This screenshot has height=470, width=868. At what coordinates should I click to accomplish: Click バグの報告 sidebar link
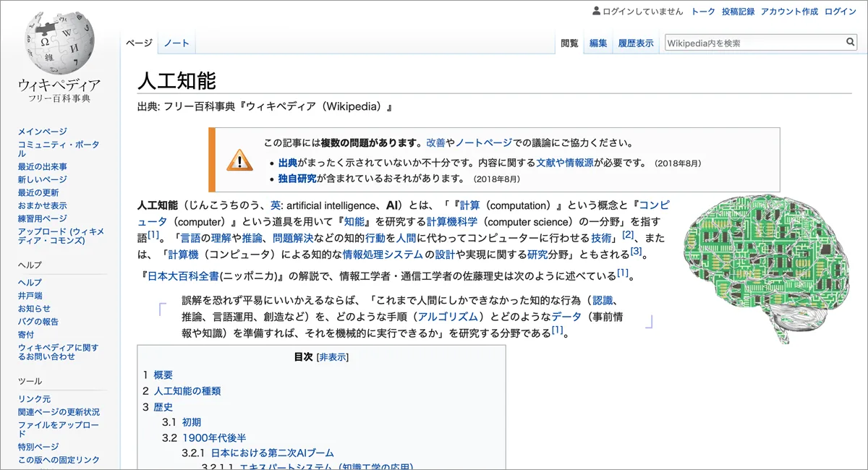pos(38,322)
